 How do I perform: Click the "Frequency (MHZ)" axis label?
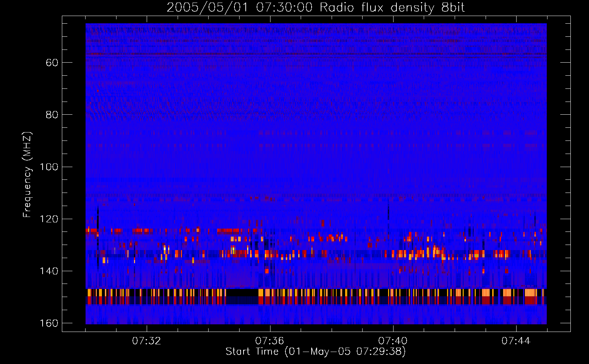click(x=27, y=175)
